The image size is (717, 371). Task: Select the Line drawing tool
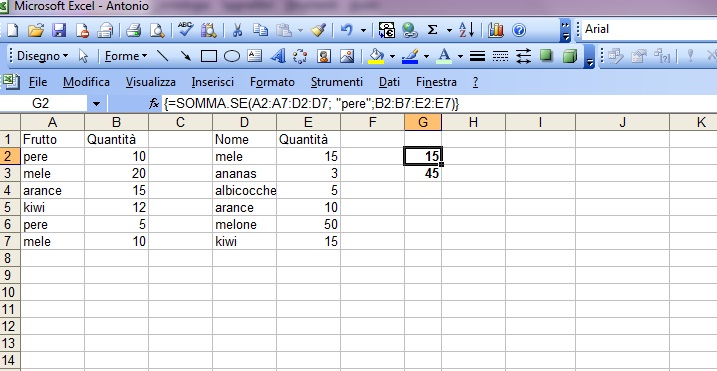tap(162, 56)
